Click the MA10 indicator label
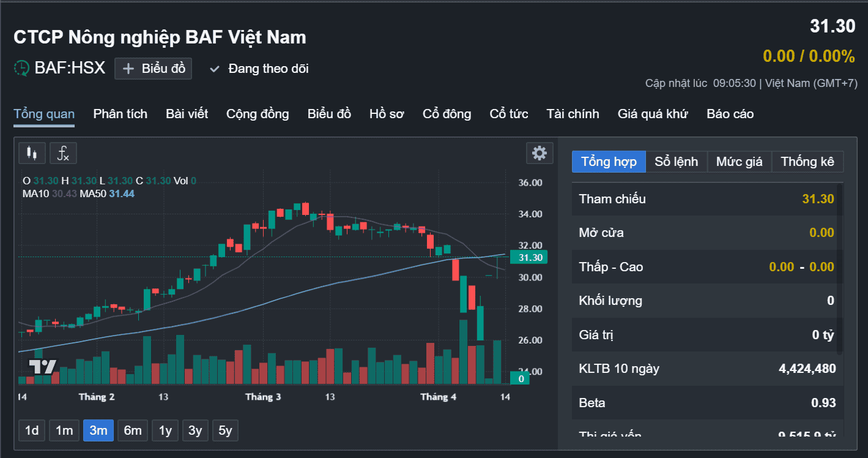Screen dimensions: 868x458 (x=36, y=193)
